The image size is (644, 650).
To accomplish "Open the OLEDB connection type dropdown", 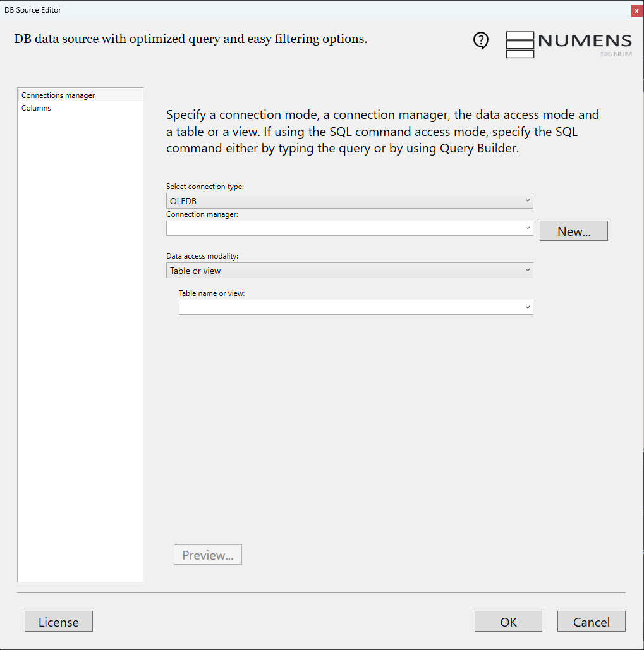I will click(x=349, y=201).
